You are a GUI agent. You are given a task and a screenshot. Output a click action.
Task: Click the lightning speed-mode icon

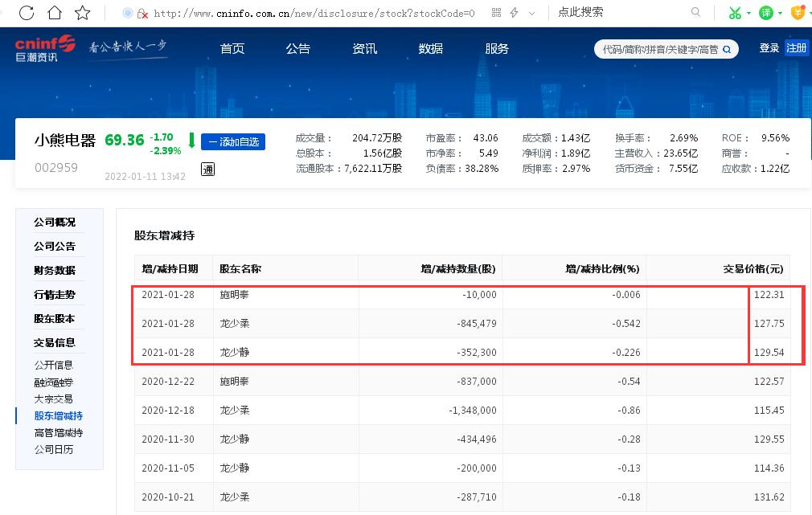(x=515, y=13)
